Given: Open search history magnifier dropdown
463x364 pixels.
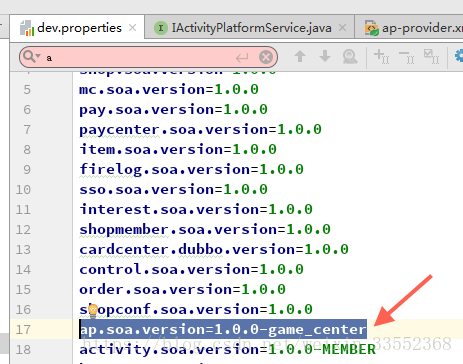Looking at the screenshot, I should [x=32, y=57].
